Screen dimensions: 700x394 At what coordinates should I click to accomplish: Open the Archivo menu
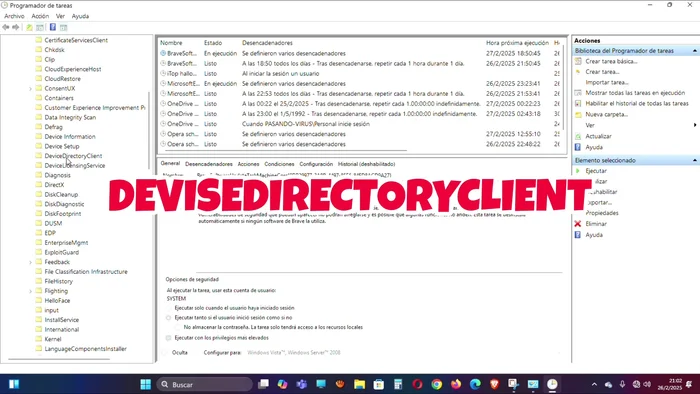click(14, 16)
